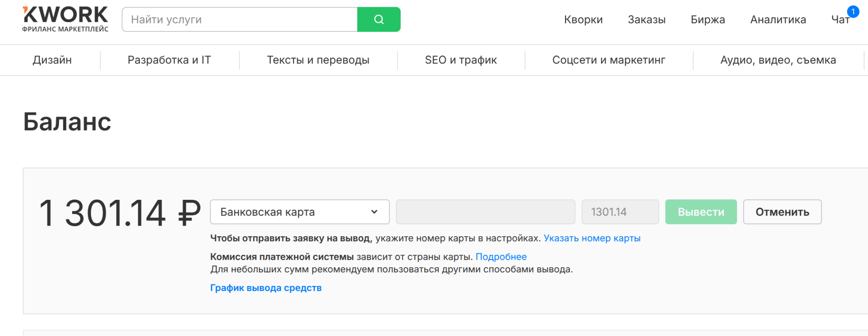Click the balance amount 1 301.14 ₽
This screenshot has height=336, width=868.
tap(120, 213)
